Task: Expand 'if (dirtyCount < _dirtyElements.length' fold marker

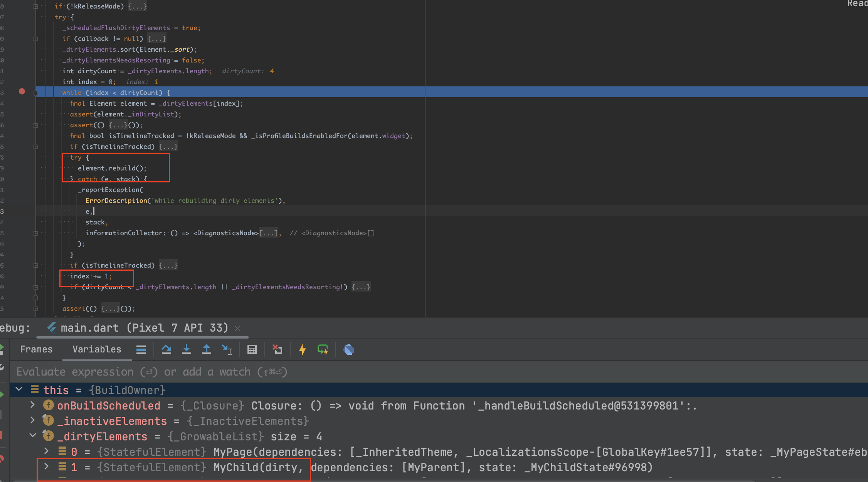Action: click(x=36, y=287)
